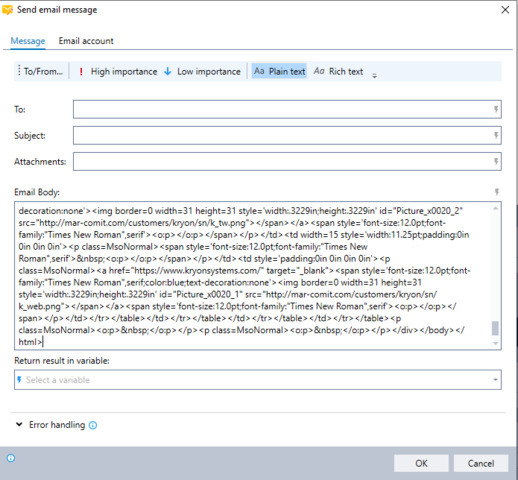
Task: Click the variable icon beside Email Body
Action: [497, 192]
